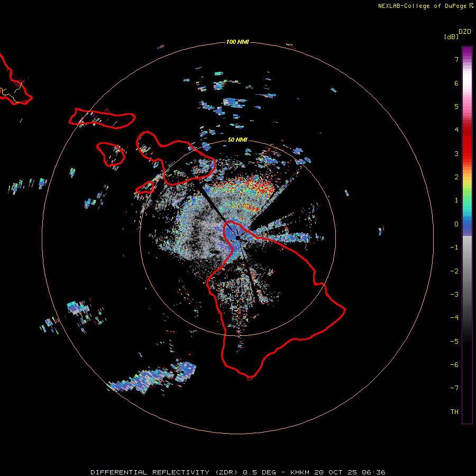Image resolution: width=476 pixels, height=476 pixels.
Task: Select the -5 dB tick label
Action: (x=454, y=342)
